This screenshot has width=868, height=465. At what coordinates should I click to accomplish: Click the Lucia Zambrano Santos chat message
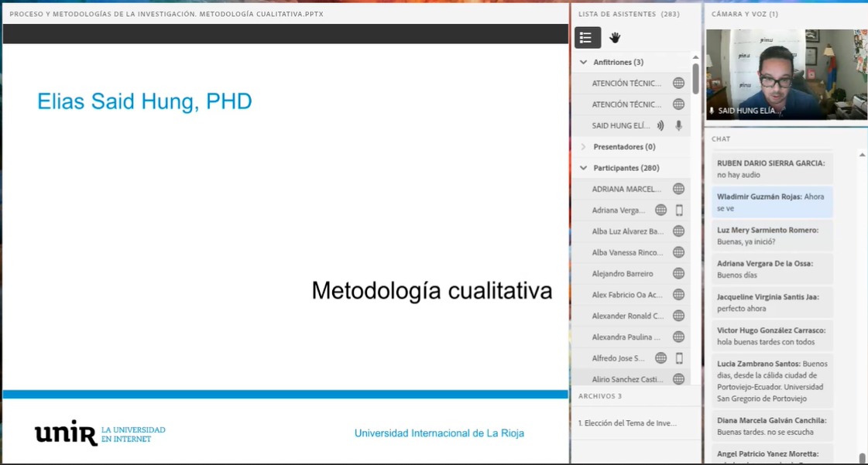[x=771, y=381]
